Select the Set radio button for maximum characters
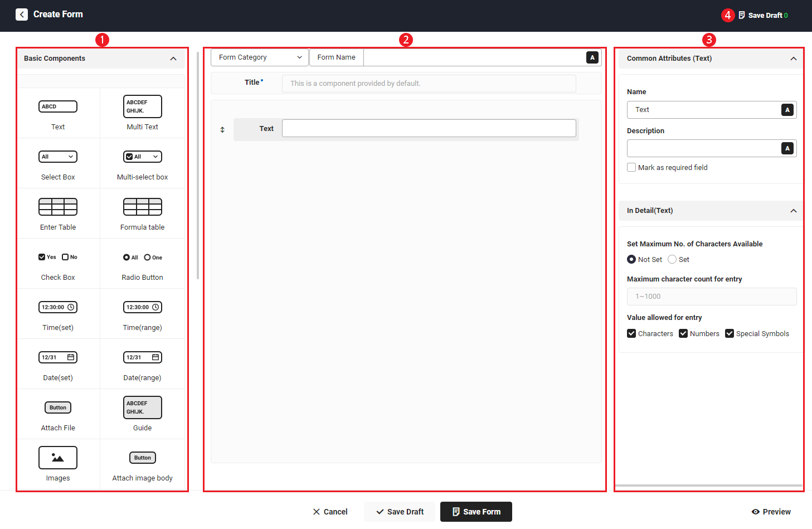The image size is (812, 529). click(672, 259)
